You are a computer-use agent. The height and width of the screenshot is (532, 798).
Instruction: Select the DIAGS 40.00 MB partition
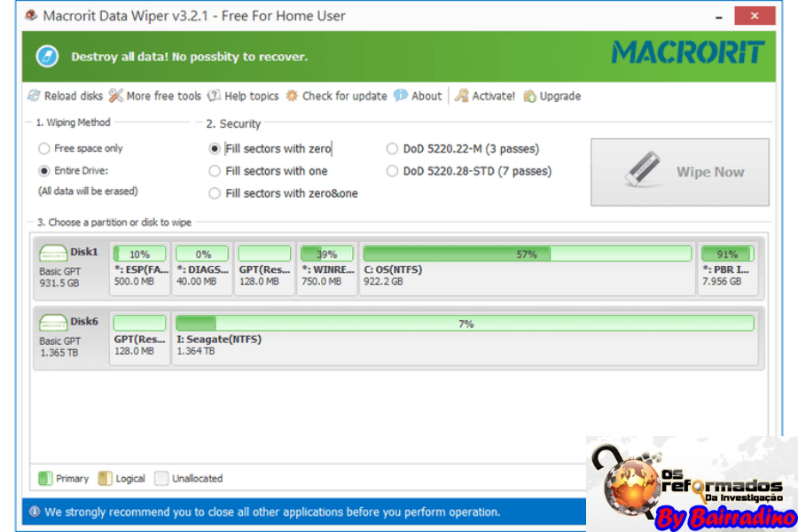[202, 269]
